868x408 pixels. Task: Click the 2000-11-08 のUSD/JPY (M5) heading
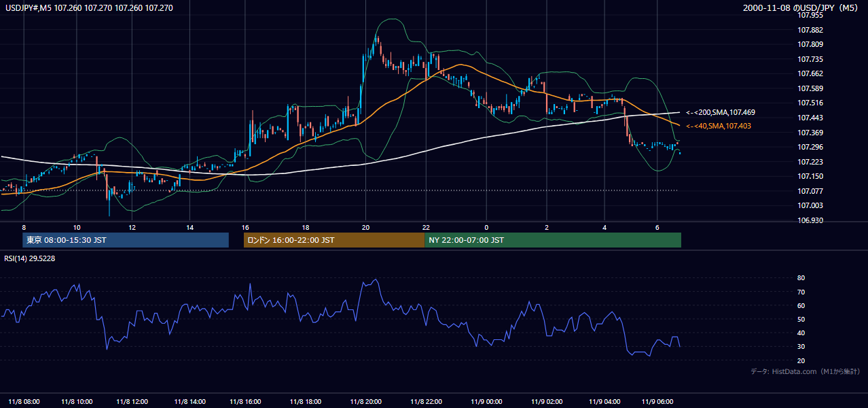point(801,7)
